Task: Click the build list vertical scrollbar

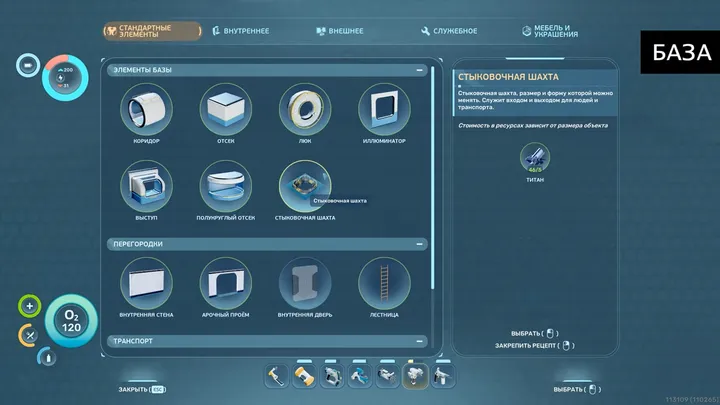Action: [433, 179]
